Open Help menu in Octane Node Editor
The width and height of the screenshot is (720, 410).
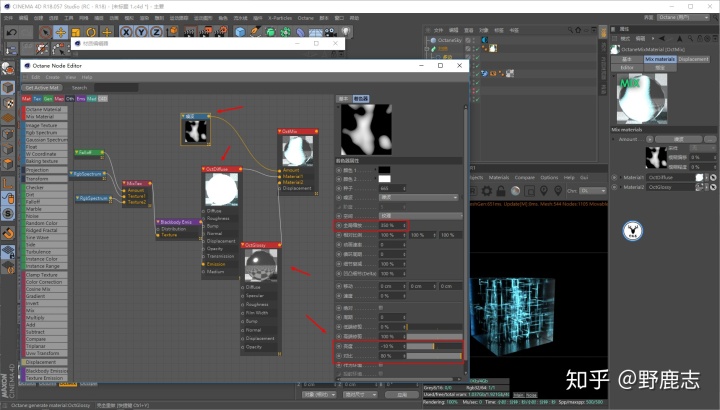[x=87, y=77]
